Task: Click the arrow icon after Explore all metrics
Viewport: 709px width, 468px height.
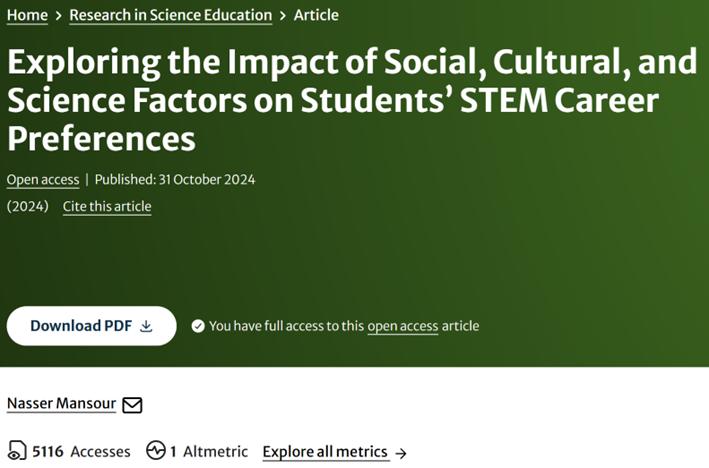Action: click(401, 453)
